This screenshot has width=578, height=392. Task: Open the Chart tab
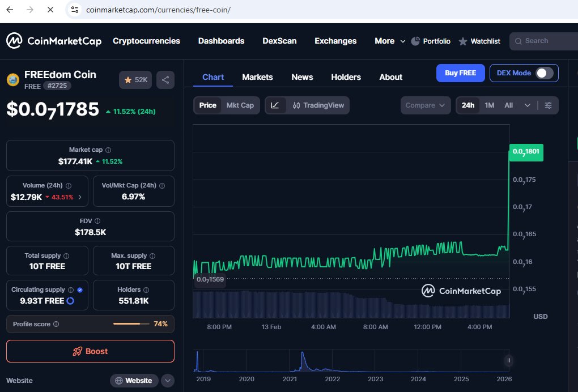pyautogui.click(x=212, y=77)
